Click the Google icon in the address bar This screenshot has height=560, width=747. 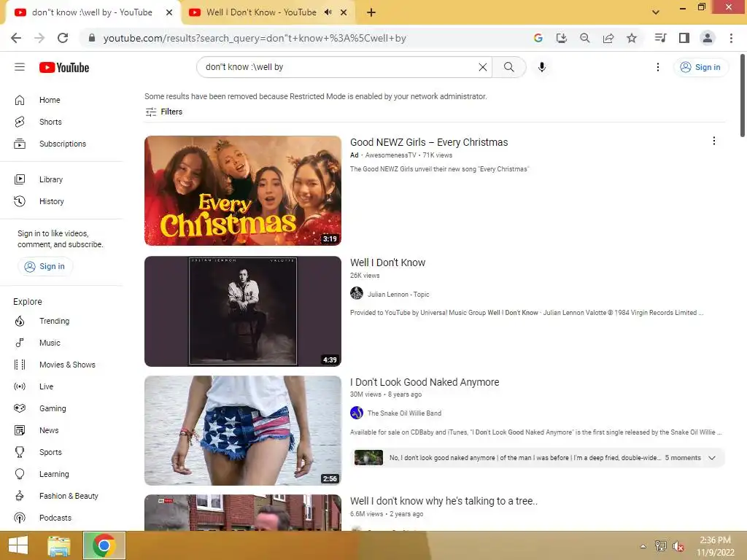coord(538,38)
